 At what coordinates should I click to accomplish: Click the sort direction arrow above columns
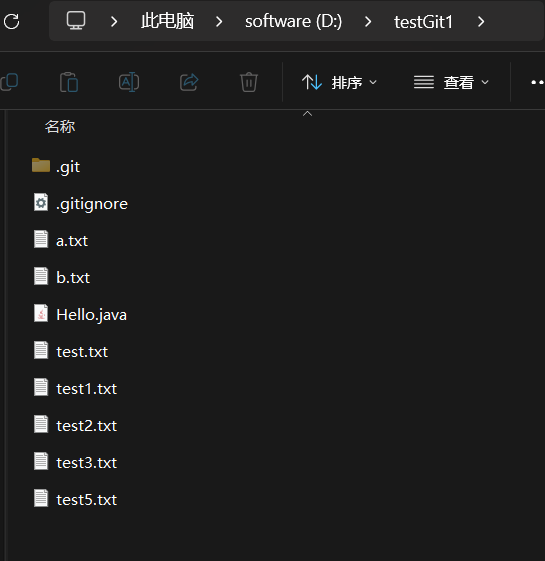(307, 114)
